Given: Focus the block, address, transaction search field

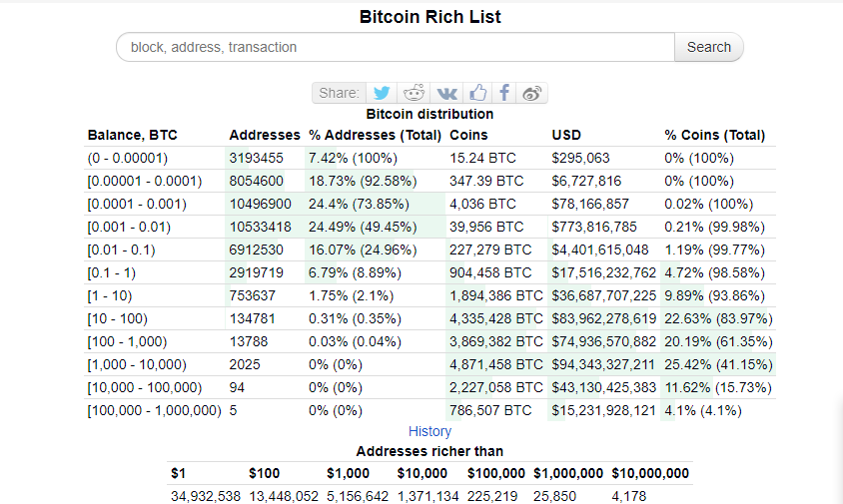Looking at the screenshot, I should coord(397,47).
